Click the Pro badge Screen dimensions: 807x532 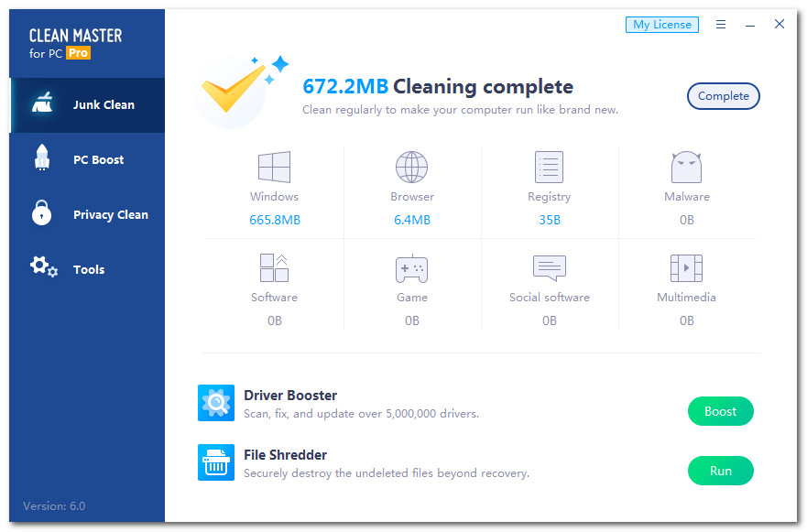(78, 53)
